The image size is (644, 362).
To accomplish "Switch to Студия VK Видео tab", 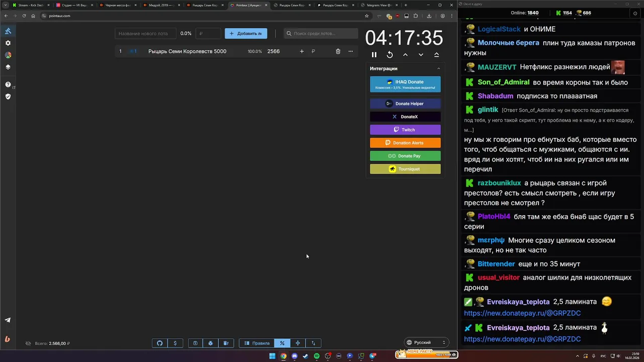I will (x=74, y=5).
